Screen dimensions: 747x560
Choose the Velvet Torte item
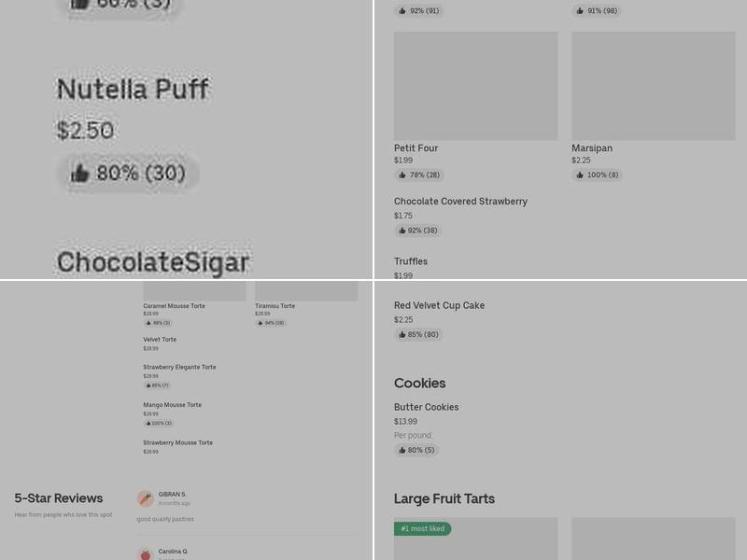160,340
